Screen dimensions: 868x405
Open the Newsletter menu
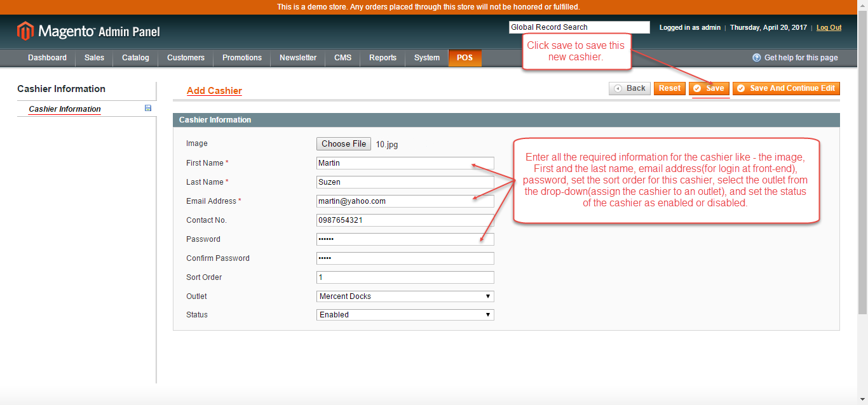tap(298, 58)
